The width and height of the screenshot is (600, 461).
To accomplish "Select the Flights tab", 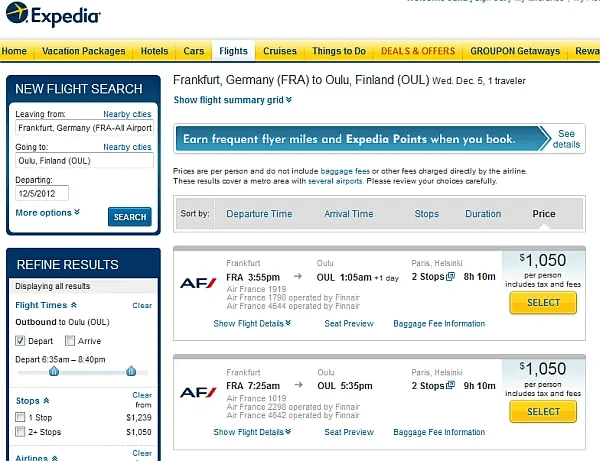I will (233, 51).
